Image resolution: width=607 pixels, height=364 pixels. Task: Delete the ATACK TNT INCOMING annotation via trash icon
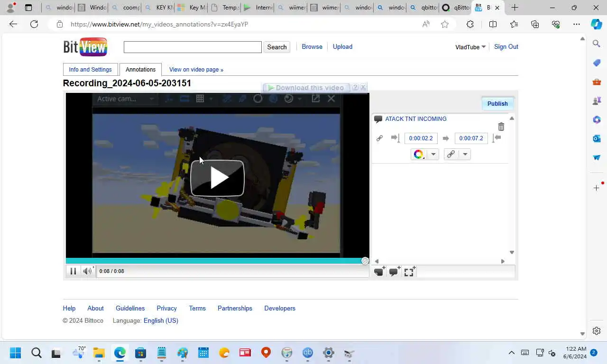click(501, 127)
